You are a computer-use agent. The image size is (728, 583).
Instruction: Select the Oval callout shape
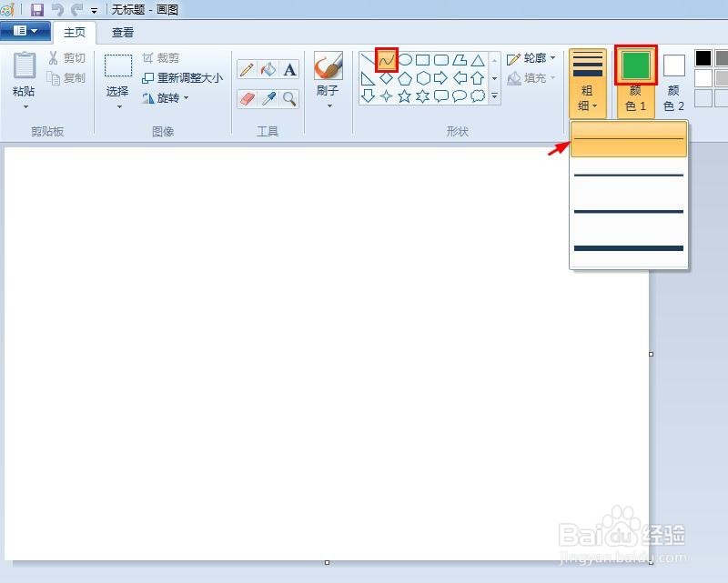pyautogui.click(x=460, y=96)
